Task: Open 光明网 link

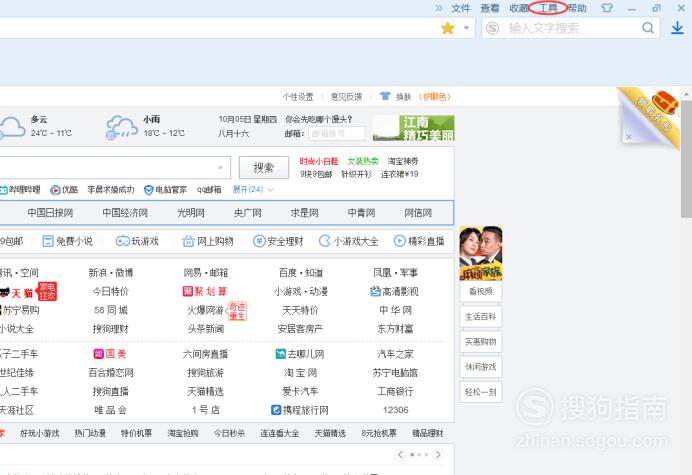Action: pyautogui.click(x=191, y=213)
